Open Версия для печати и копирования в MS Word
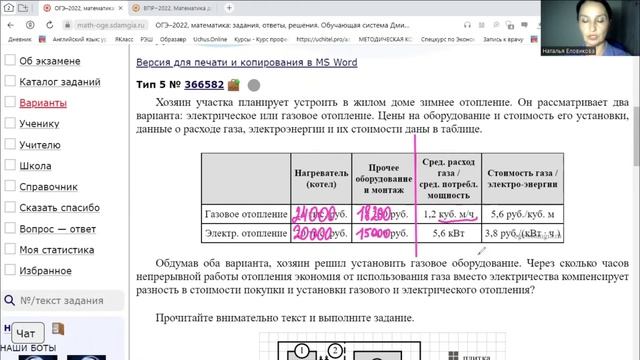 pos(247,62)
